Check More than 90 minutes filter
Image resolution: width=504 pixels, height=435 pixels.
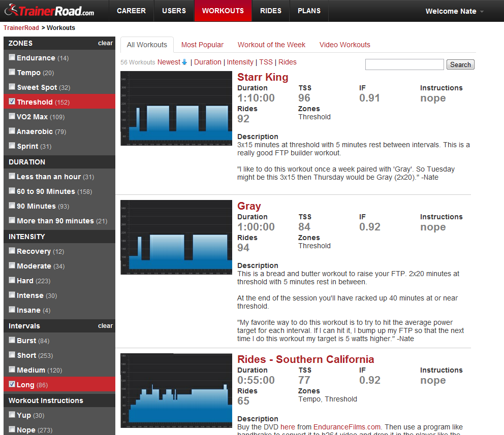coord(12,220)
